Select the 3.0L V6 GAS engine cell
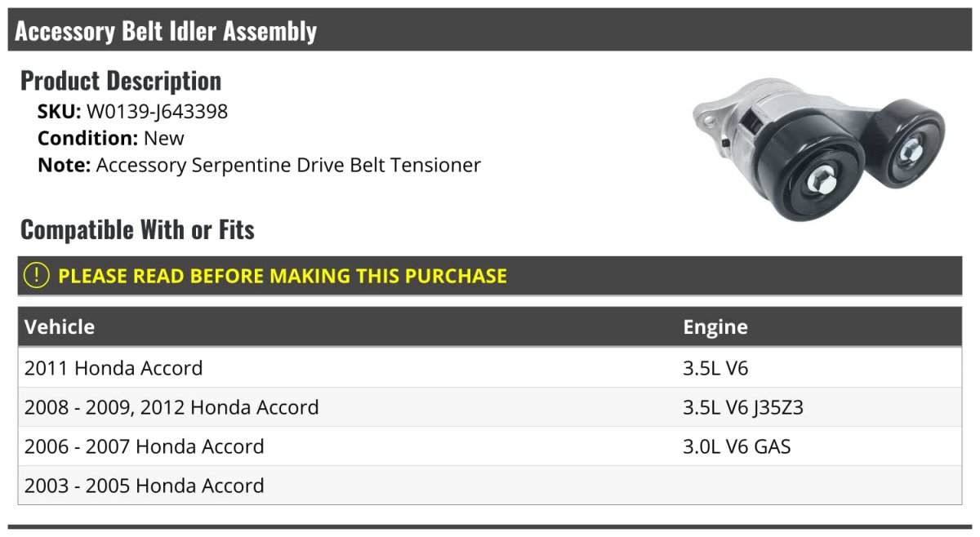Image resolution: width=980 pixels, height=537 pixels. point(737,446)
